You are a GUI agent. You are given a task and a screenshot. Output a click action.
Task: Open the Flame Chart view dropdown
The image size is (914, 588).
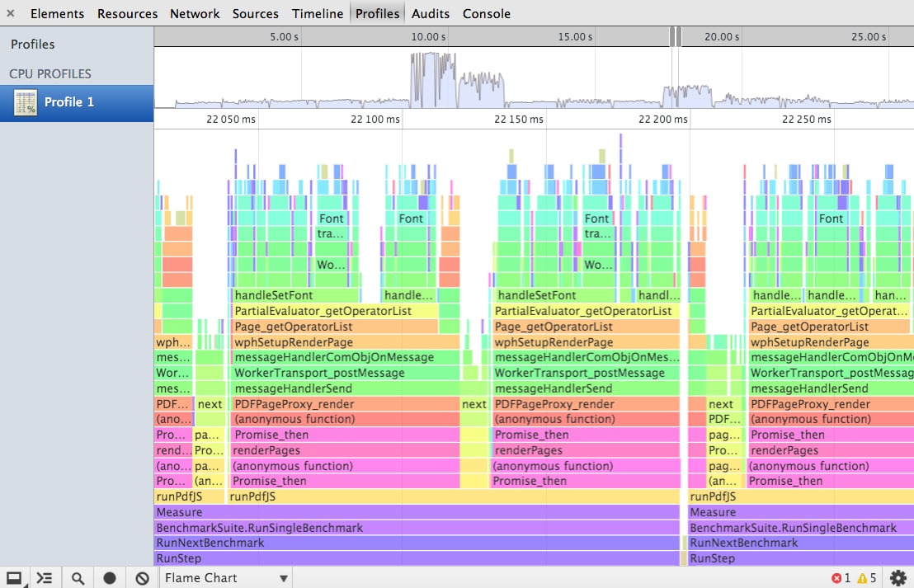pos(226,578)
